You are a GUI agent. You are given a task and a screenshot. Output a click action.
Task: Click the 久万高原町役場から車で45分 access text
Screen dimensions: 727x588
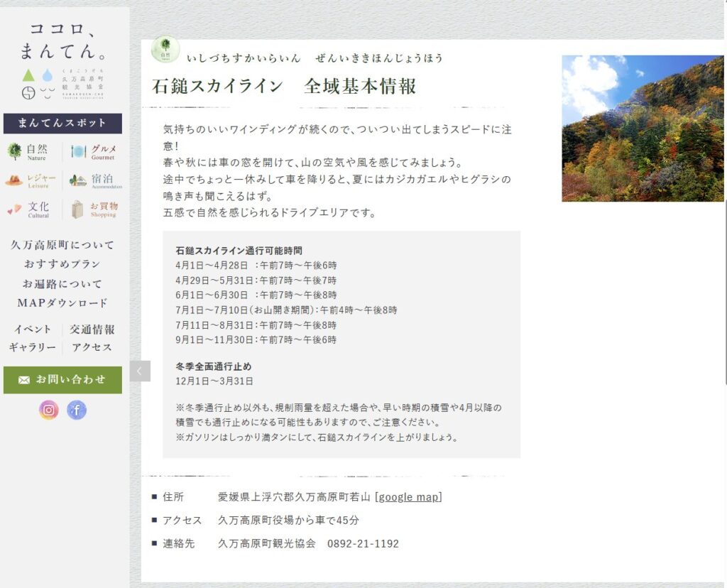point(288,521)
